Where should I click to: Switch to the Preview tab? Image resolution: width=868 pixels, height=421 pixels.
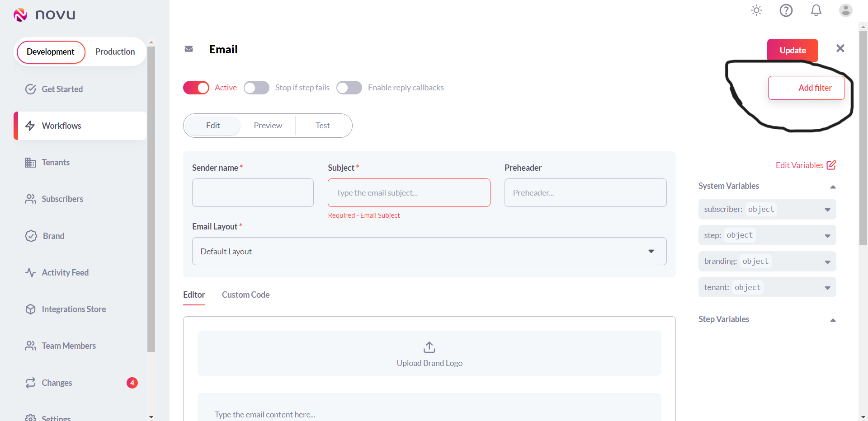pos(268,125)
